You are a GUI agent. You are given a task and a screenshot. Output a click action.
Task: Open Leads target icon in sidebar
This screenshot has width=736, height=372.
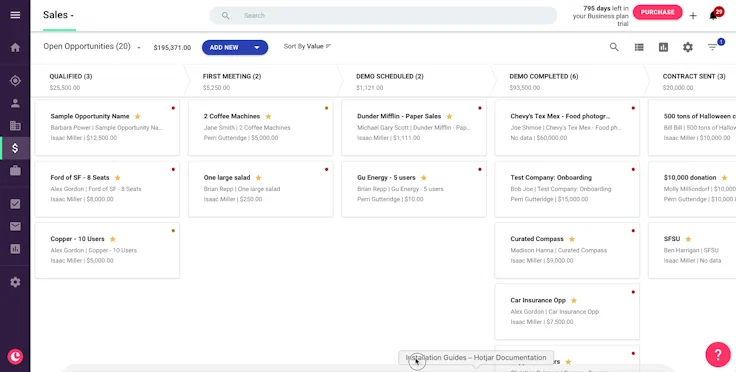pyautogui.click(x=15, y=81)
